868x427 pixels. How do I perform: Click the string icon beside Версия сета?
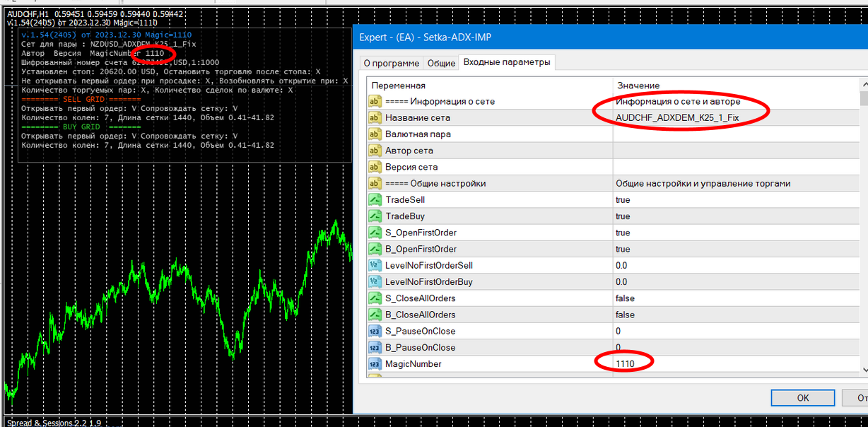(375, 167)
